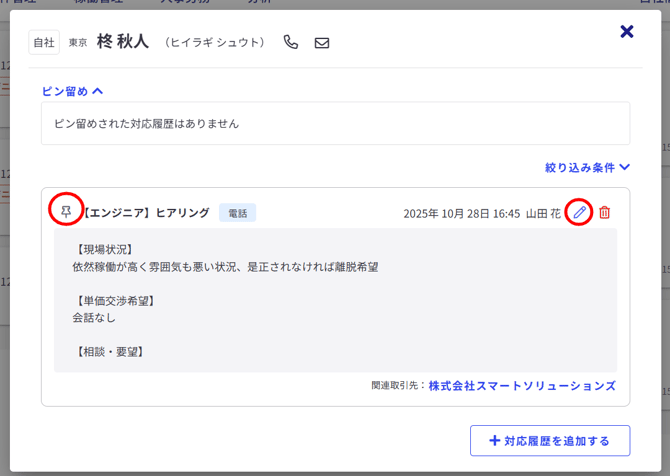670x476 pixels.
Task: Click the 【現場状況】 heading
Action: tap(105, 250)
